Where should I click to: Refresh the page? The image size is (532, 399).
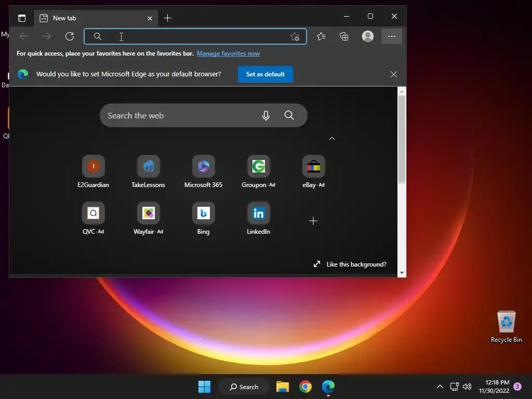coord(70,36)
